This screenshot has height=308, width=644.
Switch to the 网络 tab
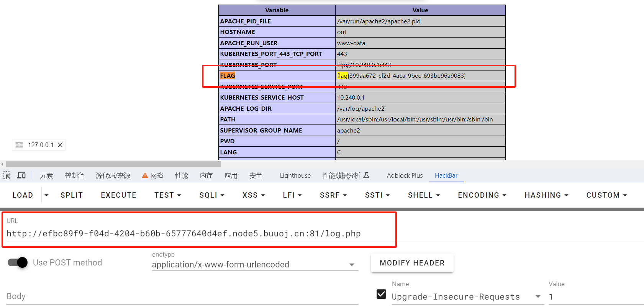(x=157, y=175)
